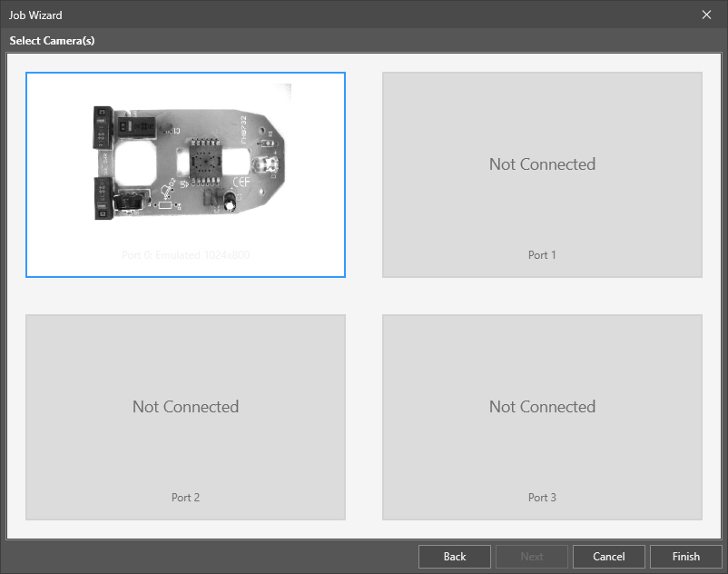The image size is (728, 574).
Task: Click Finish to complete the wizard
Action: (686, 557)
